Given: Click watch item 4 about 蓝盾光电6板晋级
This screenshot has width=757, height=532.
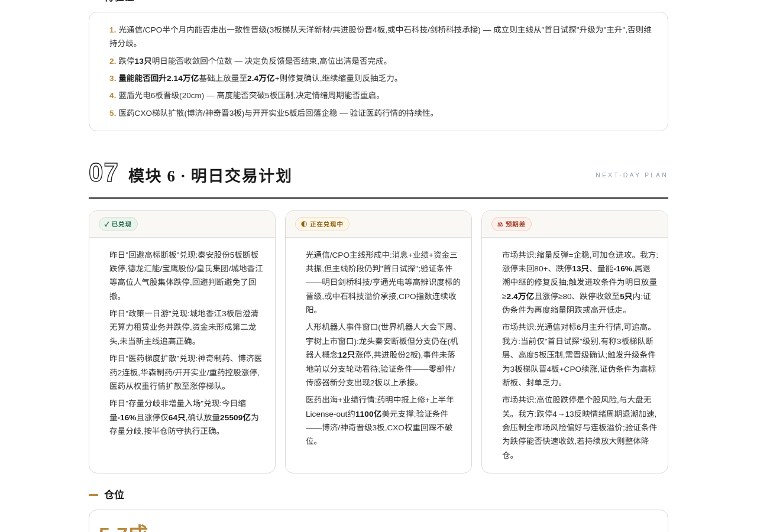Looking at the screenshot, I should (x=247, y=95).
